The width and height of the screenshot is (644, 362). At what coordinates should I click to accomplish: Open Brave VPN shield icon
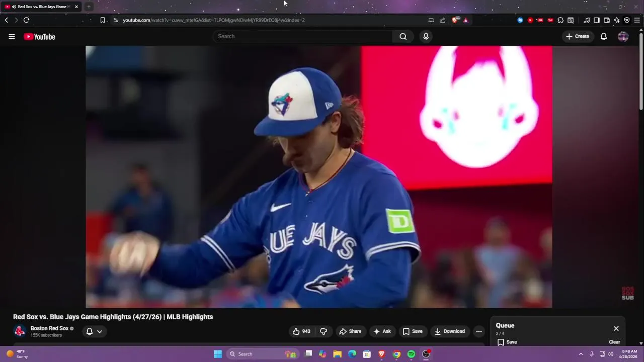coord(627,20)
